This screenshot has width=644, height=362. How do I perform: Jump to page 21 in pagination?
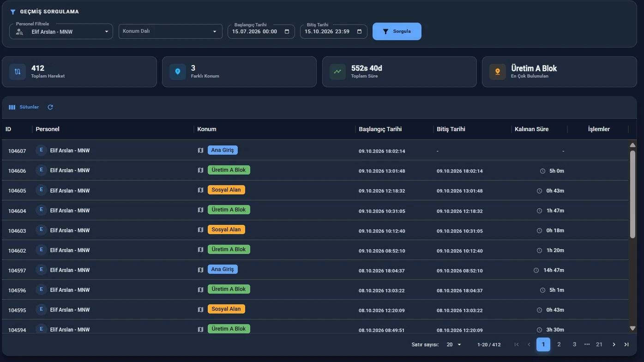[599, 344]
